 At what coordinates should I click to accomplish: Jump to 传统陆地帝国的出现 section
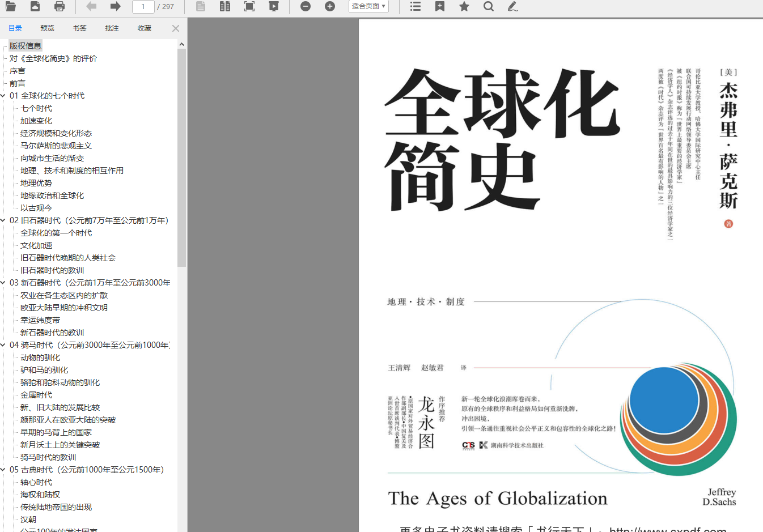click(x=56, y=507)
